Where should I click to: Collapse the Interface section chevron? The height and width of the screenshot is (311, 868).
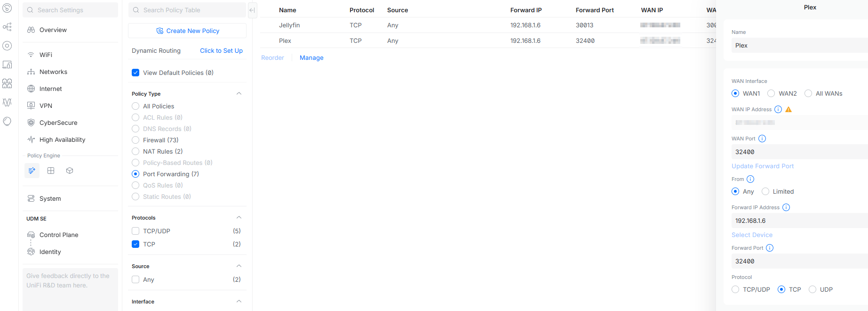click(x=239, y=301)
